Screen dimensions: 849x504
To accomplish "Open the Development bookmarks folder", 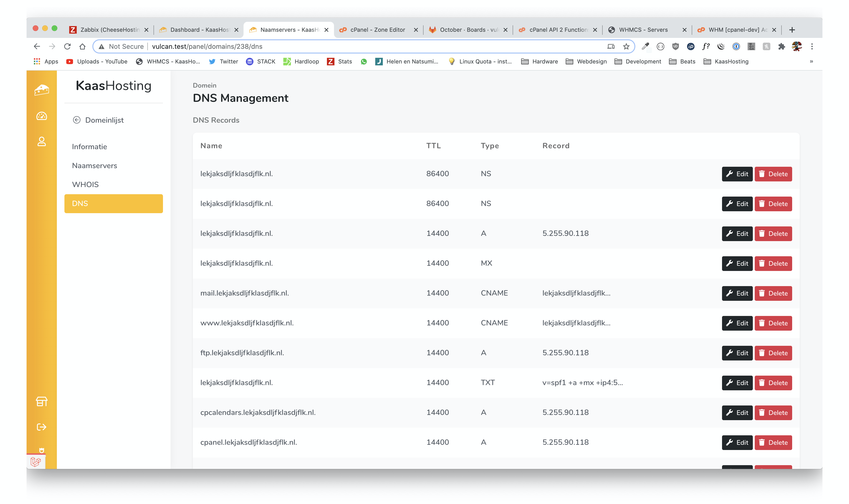I will click(x=638, y=62).
